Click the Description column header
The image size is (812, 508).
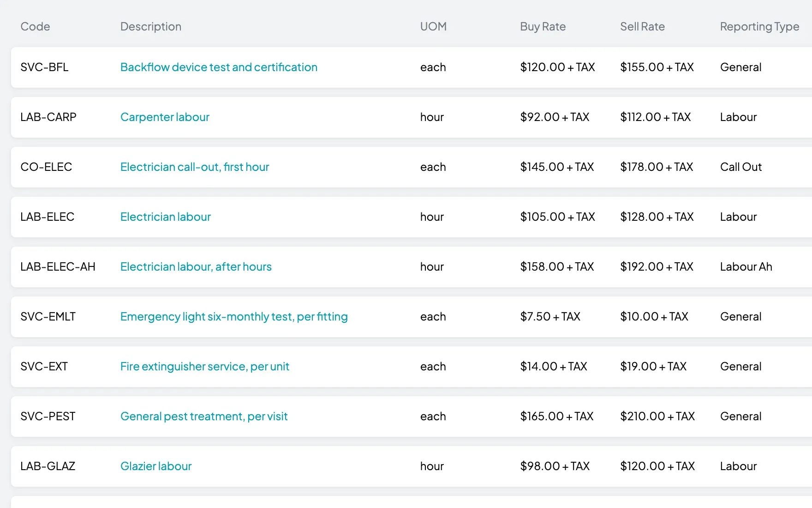151,27
